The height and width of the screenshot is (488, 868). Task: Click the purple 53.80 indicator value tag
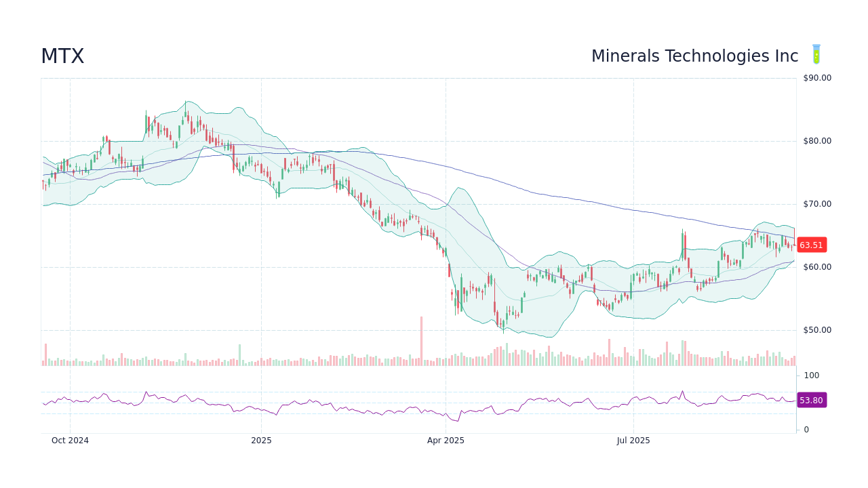coord(811,400)
